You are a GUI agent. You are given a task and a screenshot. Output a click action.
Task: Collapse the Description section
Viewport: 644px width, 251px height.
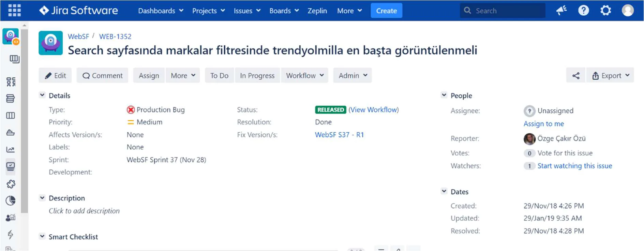coord(42,198)
